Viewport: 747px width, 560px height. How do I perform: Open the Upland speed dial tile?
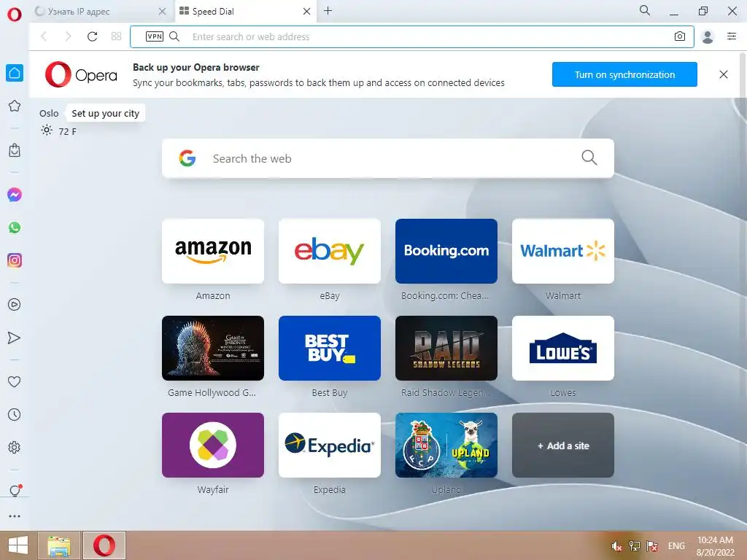[446, 446]
